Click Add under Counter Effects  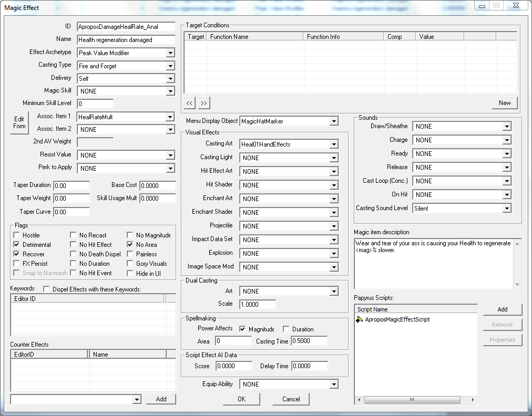point(161,399)
